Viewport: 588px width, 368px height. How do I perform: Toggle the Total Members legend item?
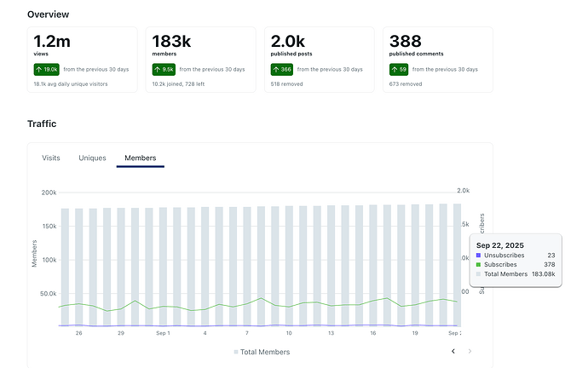point(262,352)
